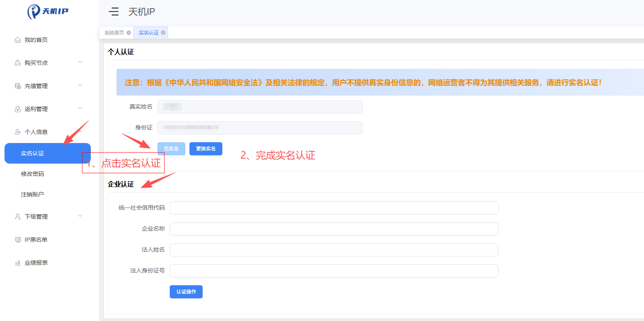Screen dimensions: 644x321
Task: Click the user edit icon beside 个人信息
Action: coord(18,132)
